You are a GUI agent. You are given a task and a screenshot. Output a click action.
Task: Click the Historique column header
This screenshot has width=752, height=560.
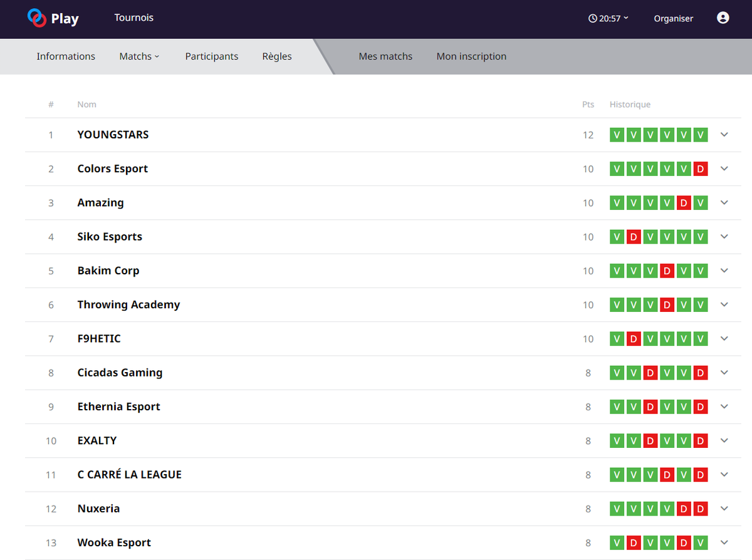pyautogui.click(x=630, y=105)
